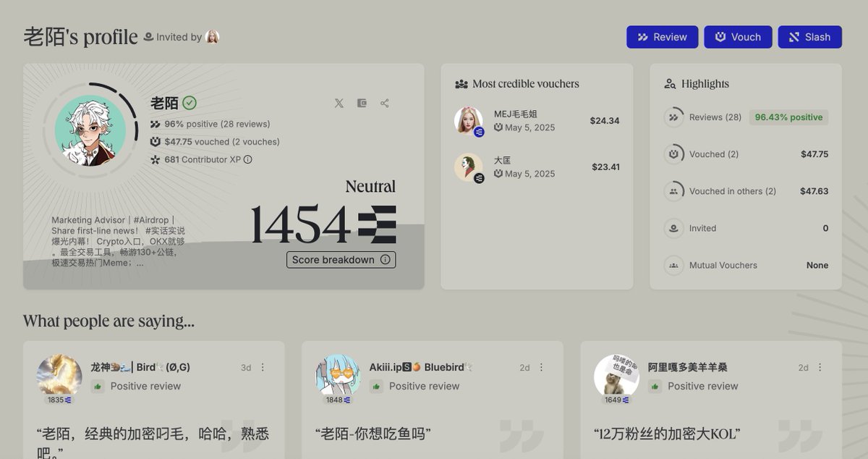Click the 大匡 voucher name
Image resolution: width=868 pixels, height=459 pixels.
coord(502,160)
